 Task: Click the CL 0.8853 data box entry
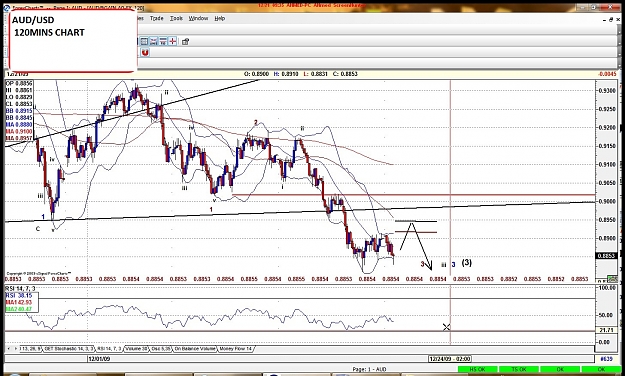tap(19, 104)
